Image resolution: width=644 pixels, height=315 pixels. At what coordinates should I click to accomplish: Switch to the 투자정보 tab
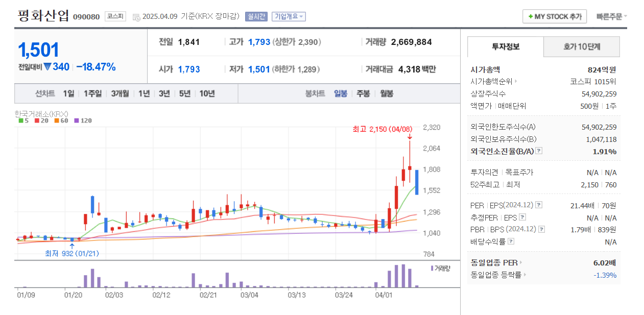(x=506, y=46)
